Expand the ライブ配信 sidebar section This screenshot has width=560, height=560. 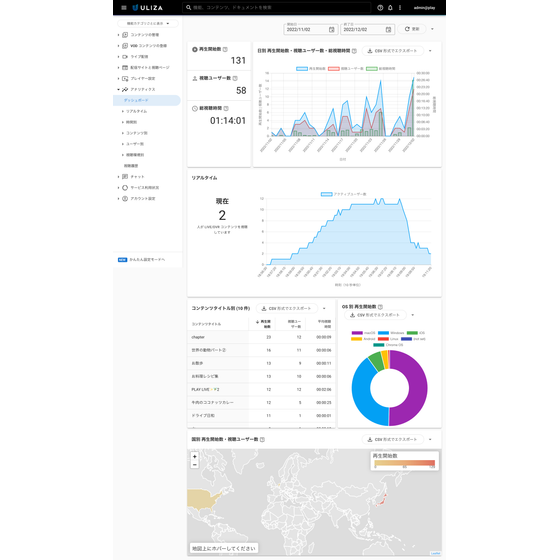tap(118, 57)
